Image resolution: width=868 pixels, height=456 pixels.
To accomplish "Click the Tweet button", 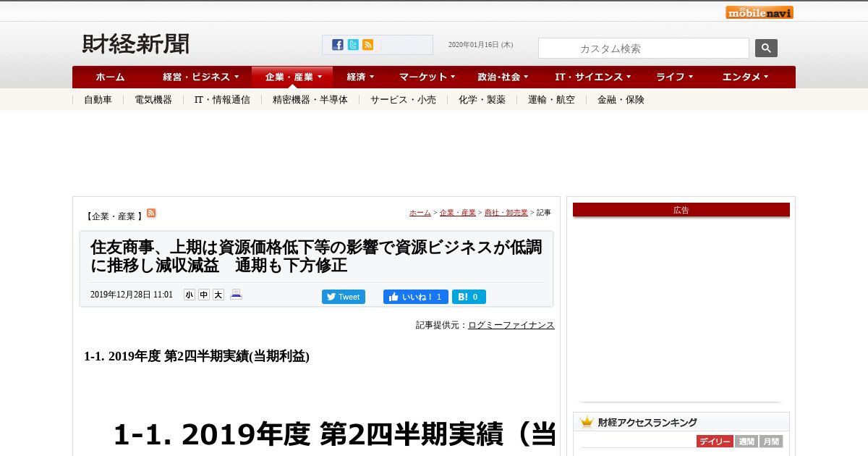I will (344, 297).
